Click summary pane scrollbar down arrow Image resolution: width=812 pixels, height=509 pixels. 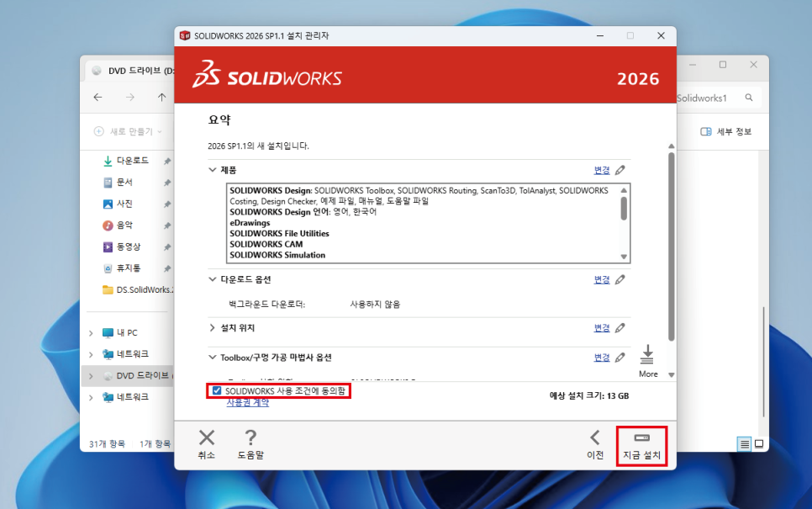point(671,374)
